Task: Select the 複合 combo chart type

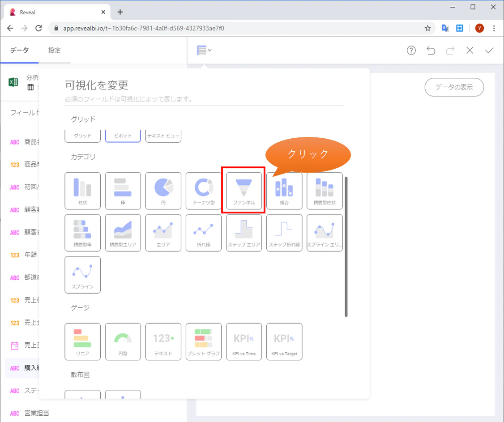Action: pos(284,191)
